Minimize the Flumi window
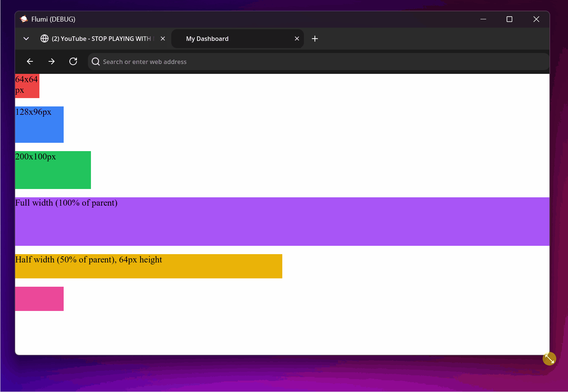This screenshot has width=568, height=392. pyautogui.click(x=483, y=19)
